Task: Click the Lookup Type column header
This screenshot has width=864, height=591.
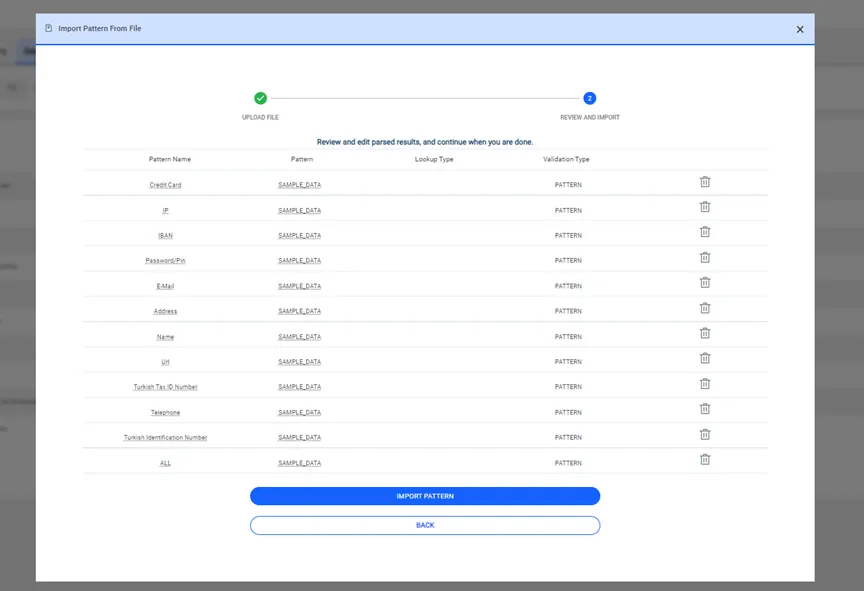Action: click(x=434, y=159)
